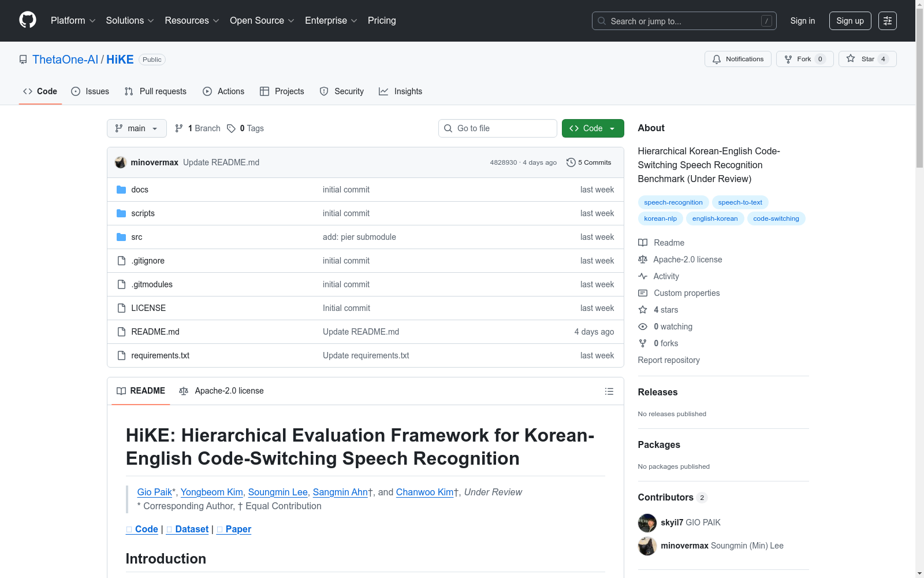Viewport: 924px width, 578px height.
Task: Click the Readme book icon in About
Action: [643, 243]
